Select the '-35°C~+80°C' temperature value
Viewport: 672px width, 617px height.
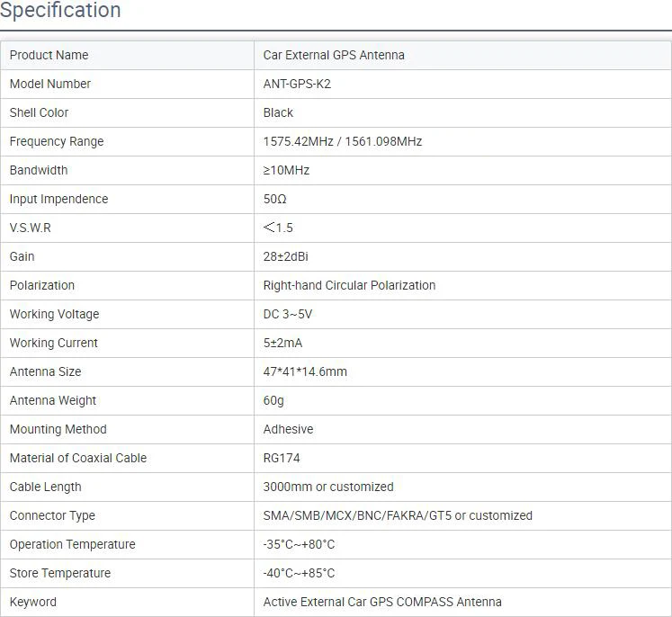point(299,544)
